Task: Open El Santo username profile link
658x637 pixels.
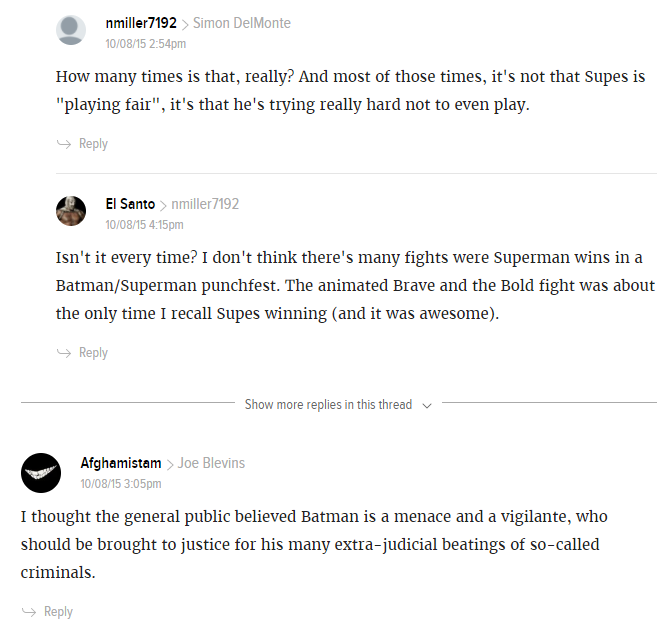Action: (130, 204)
